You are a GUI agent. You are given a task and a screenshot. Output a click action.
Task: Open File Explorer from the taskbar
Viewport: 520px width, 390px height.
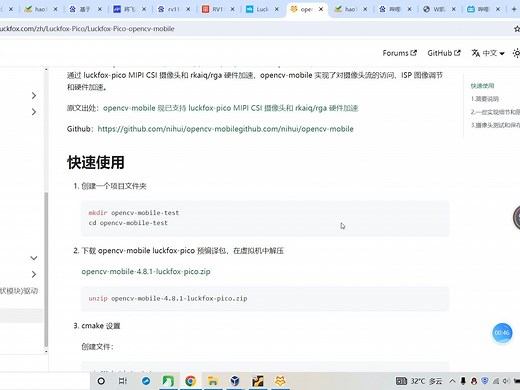212,381
